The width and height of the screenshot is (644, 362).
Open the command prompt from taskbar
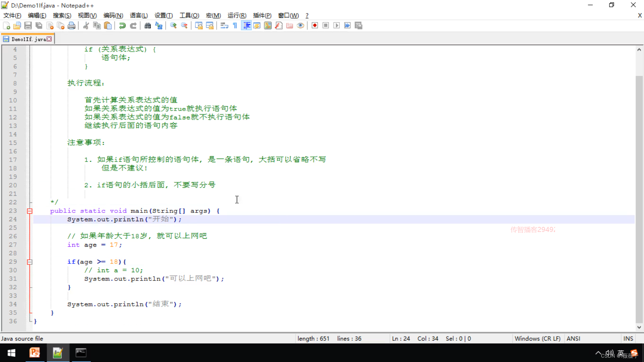81,353
